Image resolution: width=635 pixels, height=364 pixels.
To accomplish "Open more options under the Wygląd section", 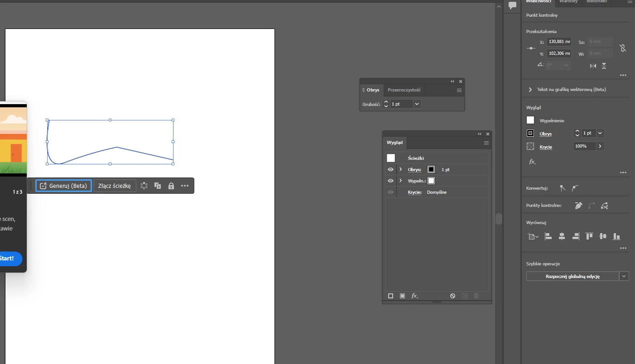I will 623,172.
